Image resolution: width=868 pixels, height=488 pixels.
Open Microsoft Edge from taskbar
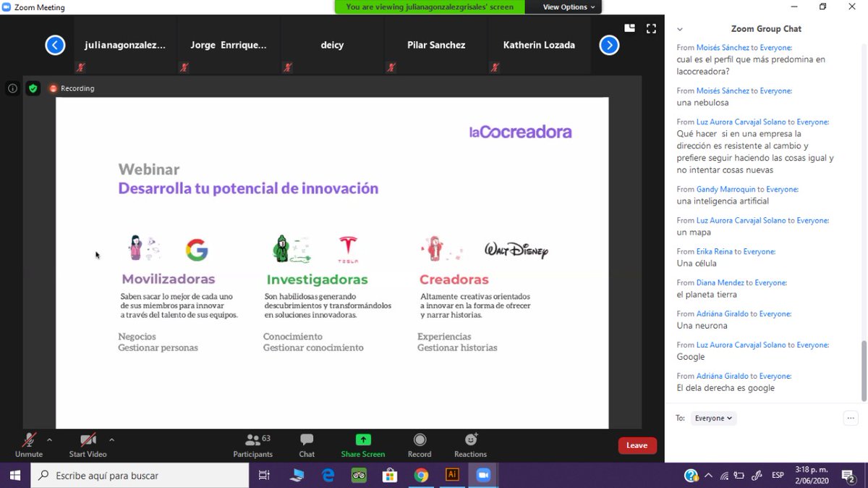coord(328,476)
